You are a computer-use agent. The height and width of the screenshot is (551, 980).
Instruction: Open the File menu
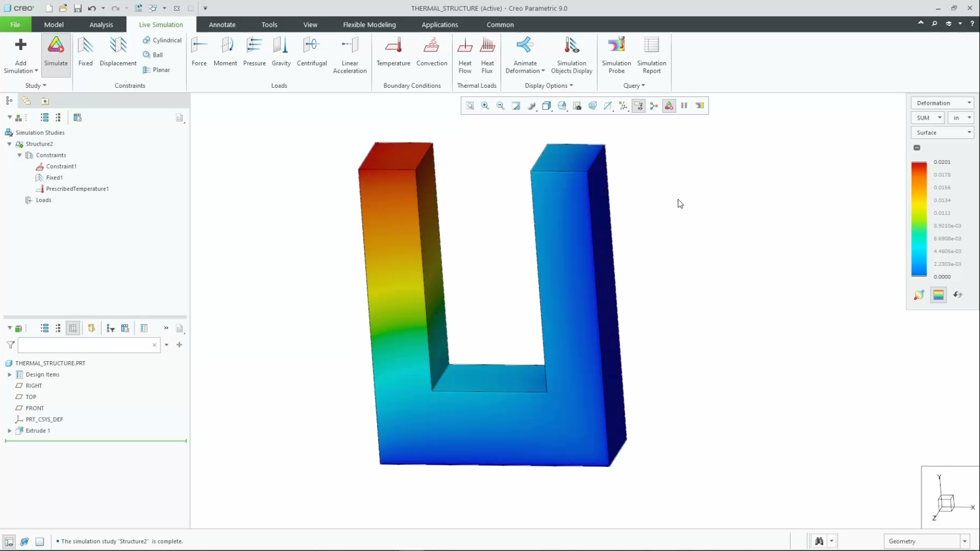15,24
